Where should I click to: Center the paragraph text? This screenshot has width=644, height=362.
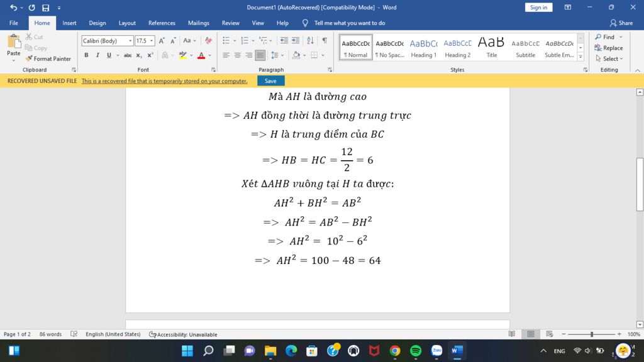pos(237,55)
